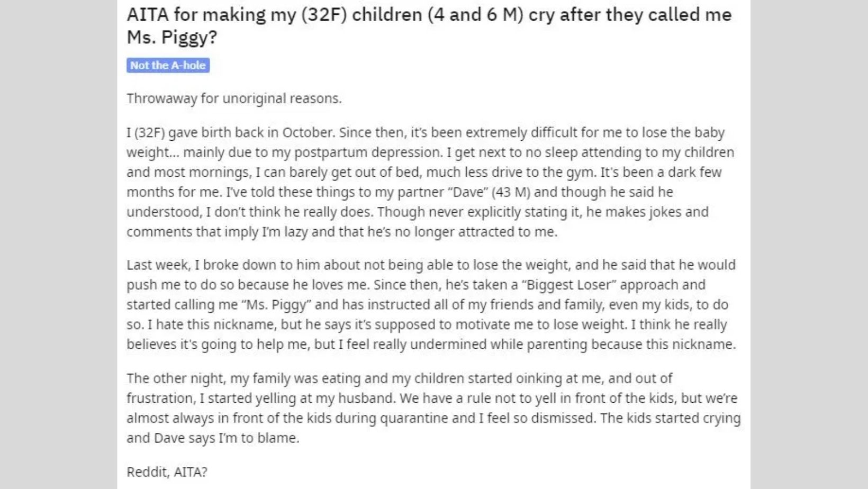The height and width of the screenshot is (489, 868).
Task: Click "(32F)" in the post title
Action: tap(323, 15)
